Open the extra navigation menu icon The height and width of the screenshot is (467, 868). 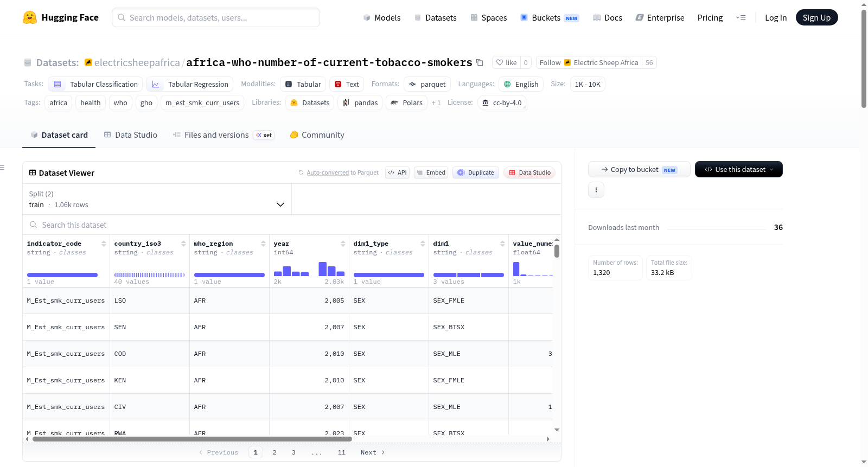pos(741,17)
